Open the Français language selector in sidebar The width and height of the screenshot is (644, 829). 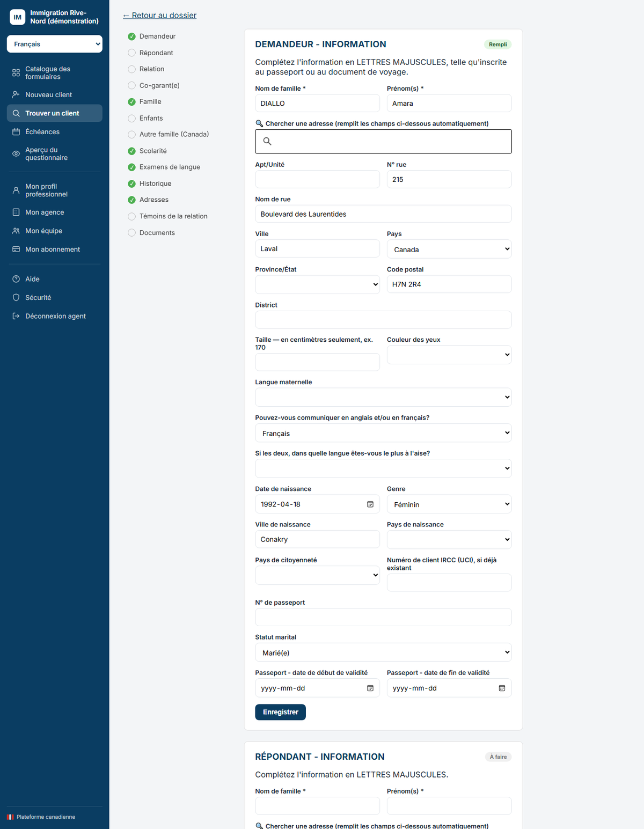tap(55, 44)
